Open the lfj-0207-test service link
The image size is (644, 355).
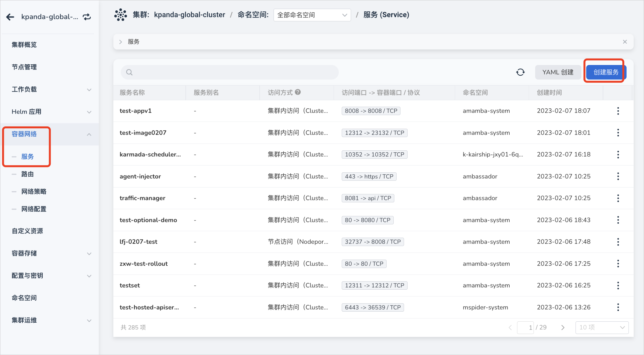pos(139,242)
